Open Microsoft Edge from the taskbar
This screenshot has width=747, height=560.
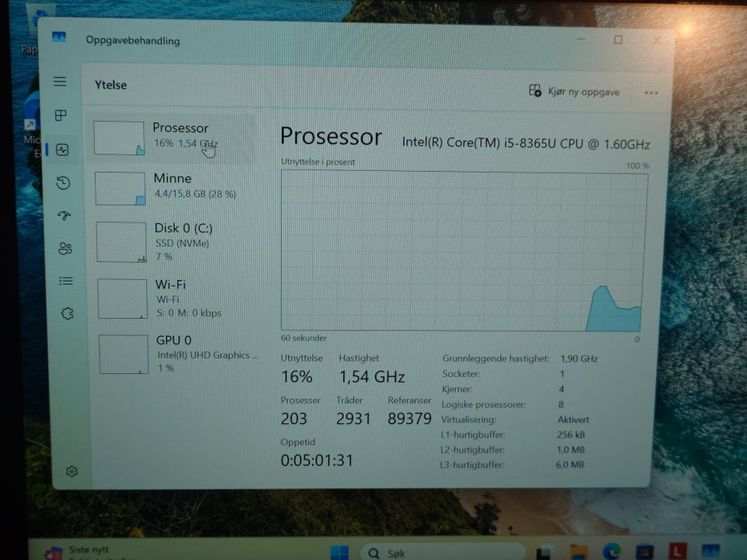point(612,551)
